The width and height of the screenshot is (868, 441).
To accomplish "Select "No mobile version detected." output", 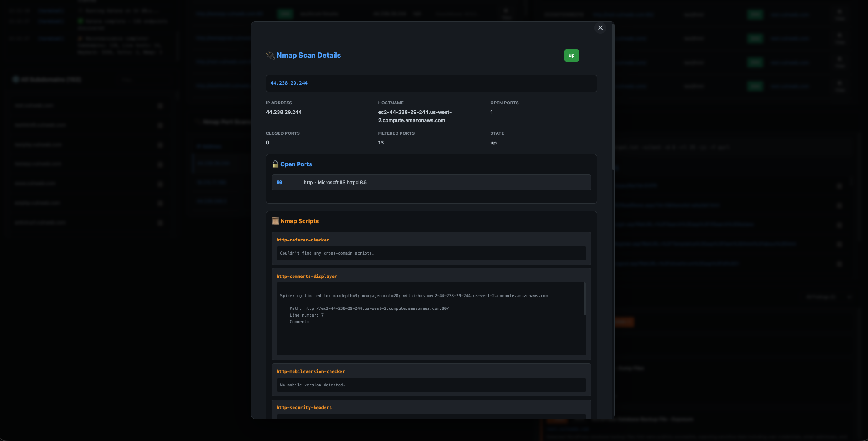I will [312, 385].
